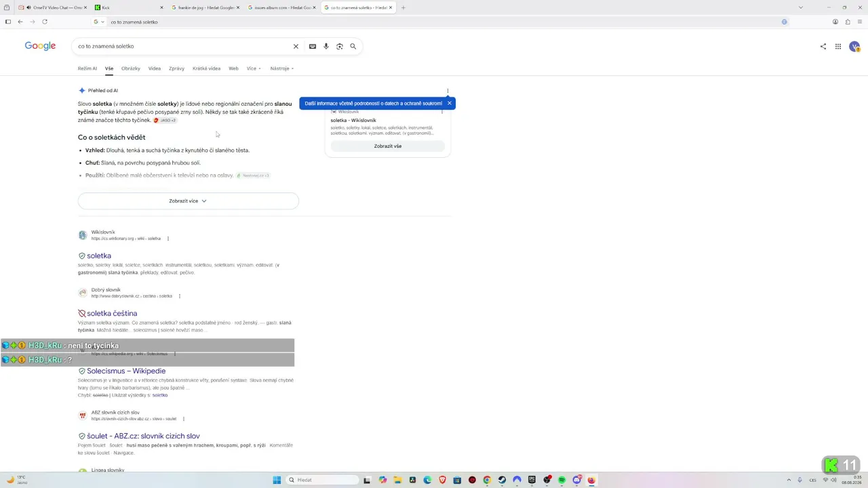Image resolution: width=868 pixels, height=488 pixels.
Task: Open the browser extensions icon
Action: [848, 22]
